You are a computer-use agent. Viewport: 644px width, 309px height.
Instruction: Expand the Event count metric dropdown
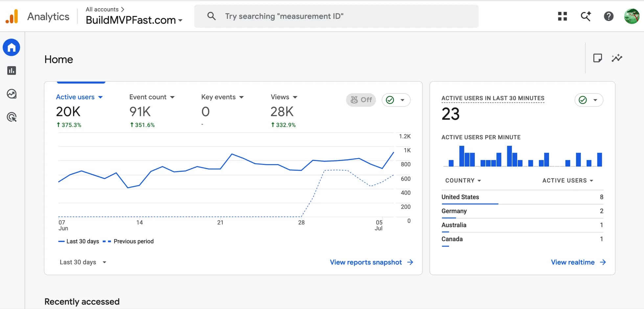(172, 97)
